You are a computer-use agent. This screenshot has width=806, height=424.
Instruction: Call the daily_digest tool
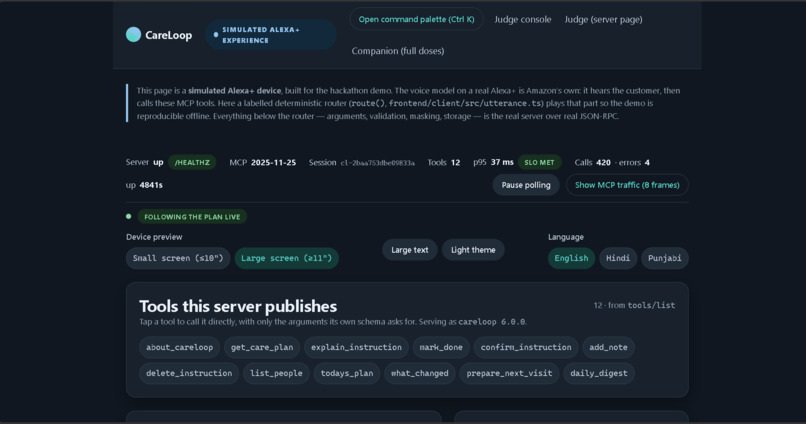[x=599, y=373]
